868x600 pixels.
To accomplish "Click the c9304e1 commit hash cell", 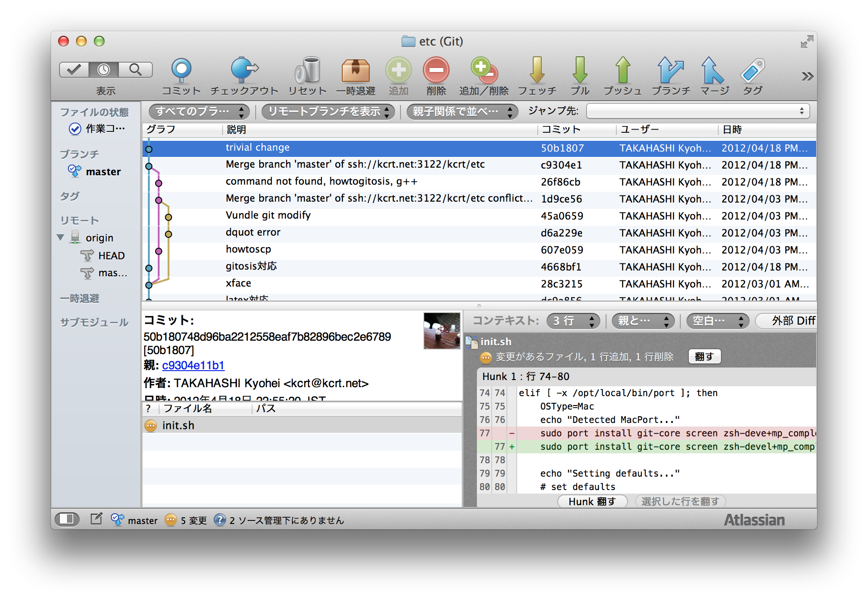I will pyautogui.click(x=561, y=165).
